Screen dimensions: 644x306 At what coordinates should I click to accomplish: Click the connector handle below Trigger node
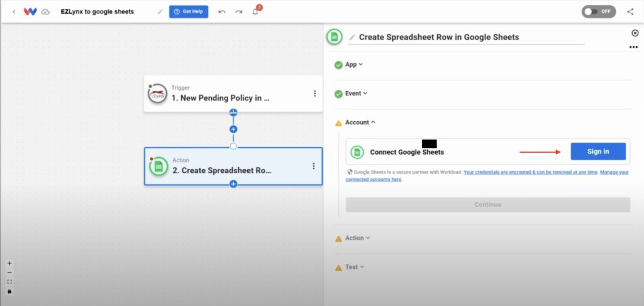233,112
